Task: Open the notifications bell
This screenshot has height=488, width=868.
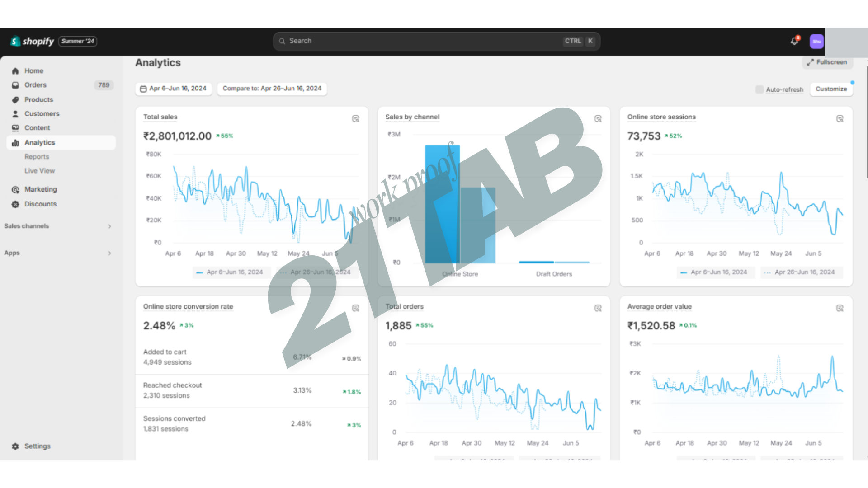Action: pos(795,41)
